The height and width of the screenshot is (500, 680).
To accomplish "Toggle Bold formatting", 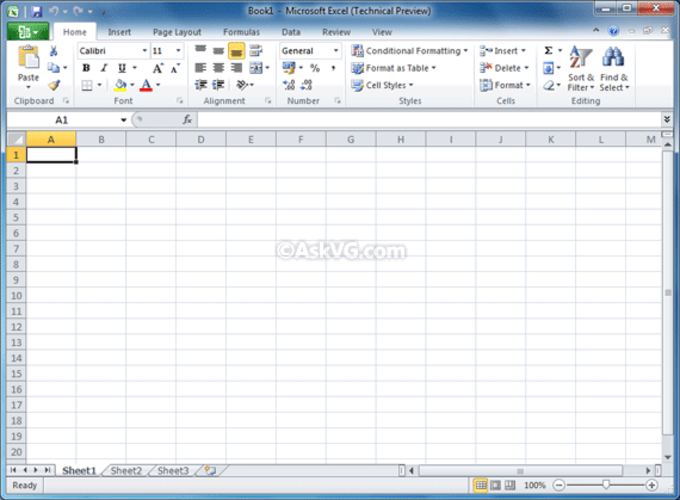I will [86, 68].
